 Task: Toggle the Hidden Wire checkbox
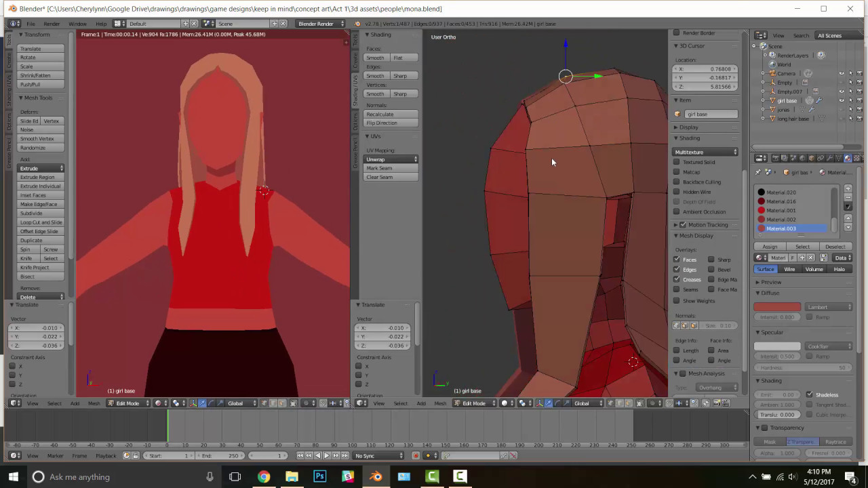point(676,192)
